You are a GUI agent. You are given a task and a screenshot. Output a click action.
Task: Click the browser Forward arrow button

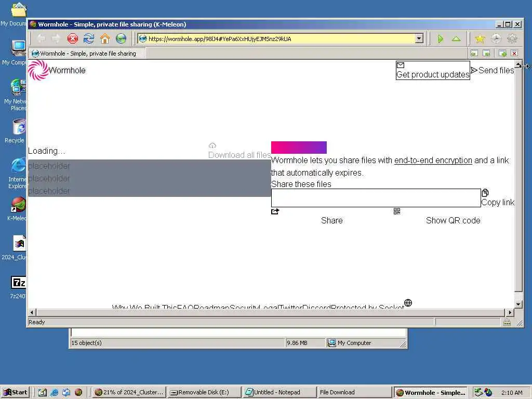[56, 38]
